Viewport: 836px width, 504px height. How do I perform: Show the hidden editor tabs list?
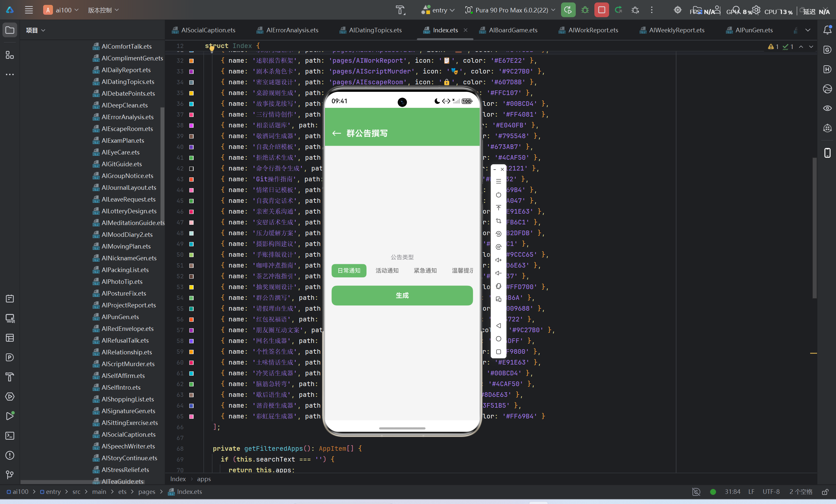[x=808, y=30]
